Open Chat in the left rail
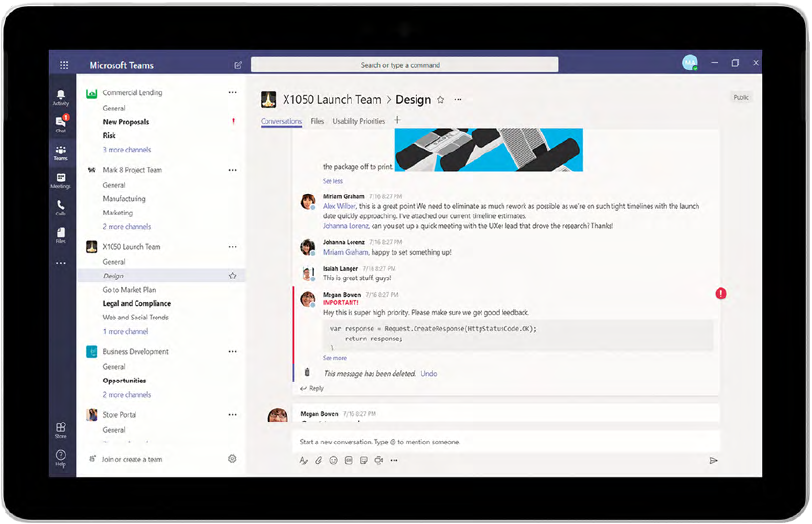This screenshot has width=812, height=524. click(61, 123)
